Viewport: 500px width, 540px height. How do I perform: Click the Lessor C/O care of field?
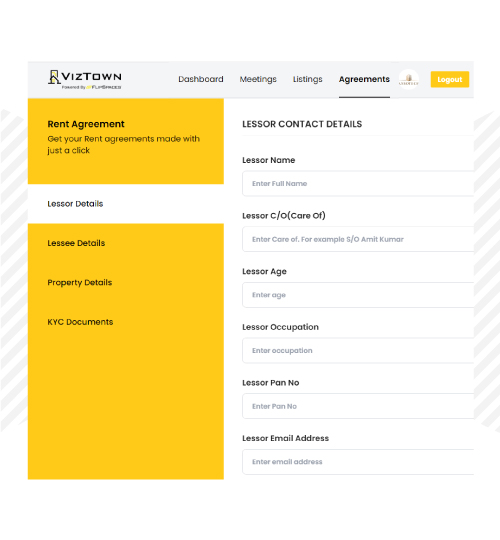click(x=358, y=239)
